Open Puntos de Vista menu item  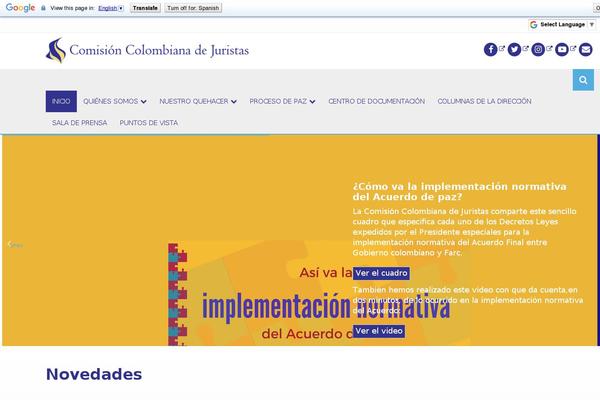(x=149, y=123)
